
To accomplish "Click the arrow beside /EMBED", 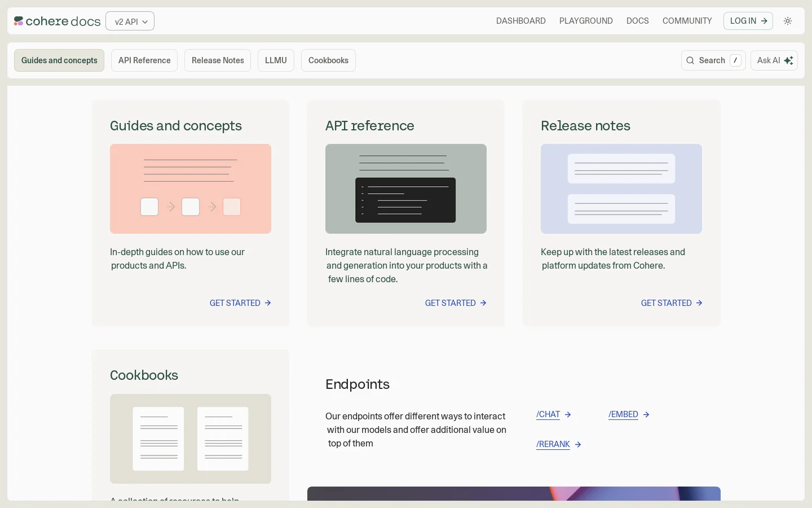I will pyautogui.click(x=646, y=414).
